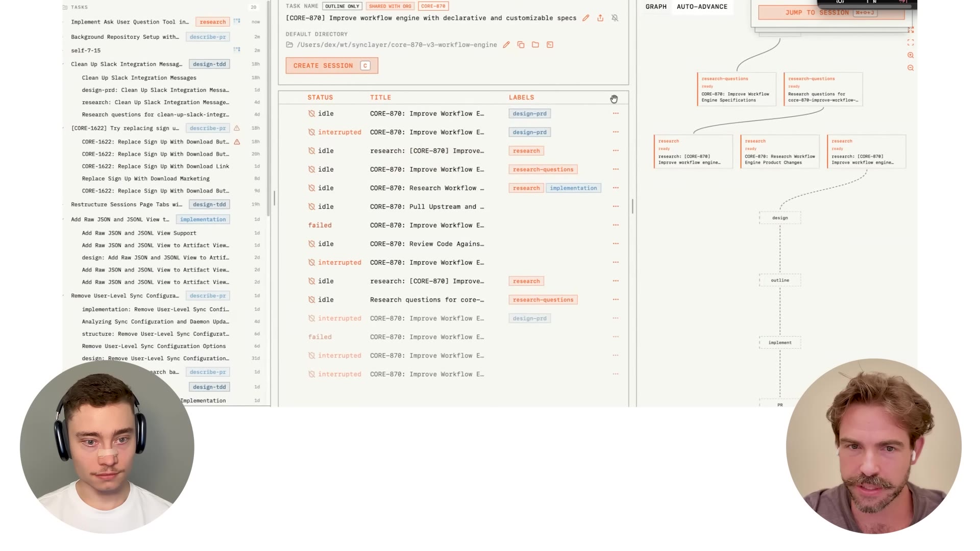
Task: Select graph node Research Workflow Engine Product Changes
Action: pyautogui.click(x=779, y=152)
